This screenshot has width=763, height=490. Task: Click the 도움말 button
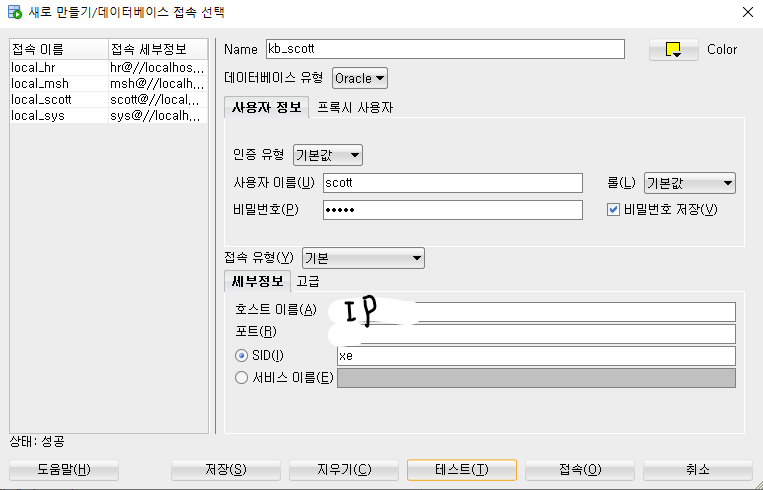coord(64,470)
